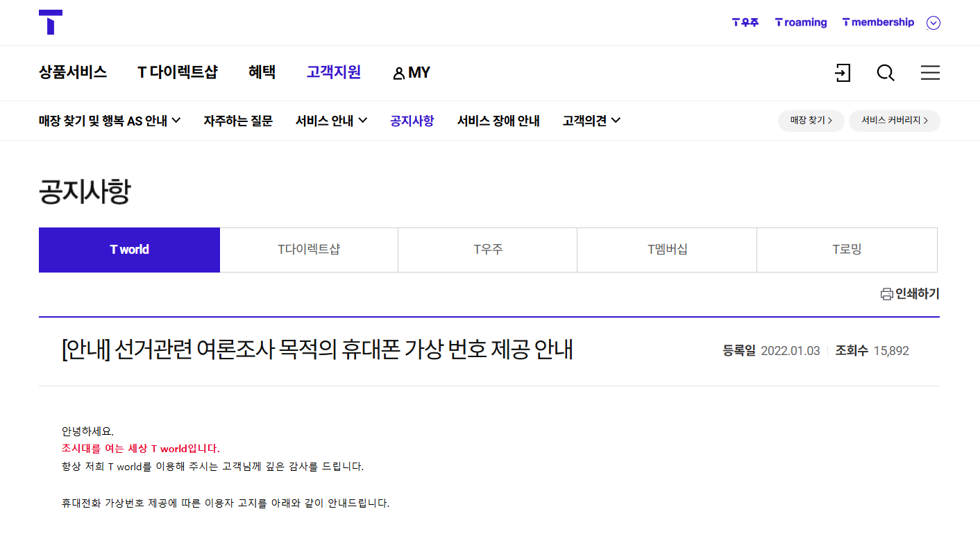Switch to the T다이렉트샵 tab
This screenshot has width=980, height=534.
point(308,250)
